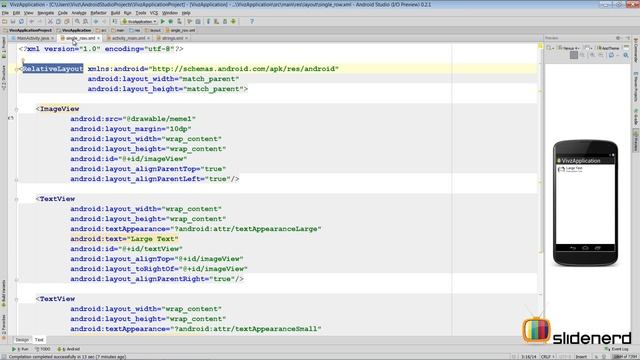This screenshot has height=360, width=640.
Task: Click the Paste toolbar icon
Action: point(67,21)
